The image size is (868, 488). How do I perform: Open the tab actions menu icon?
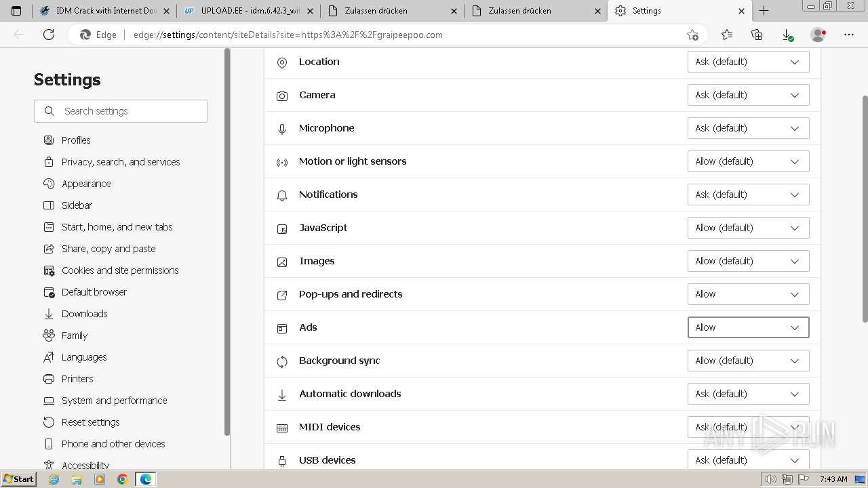(x=16, y=11)
